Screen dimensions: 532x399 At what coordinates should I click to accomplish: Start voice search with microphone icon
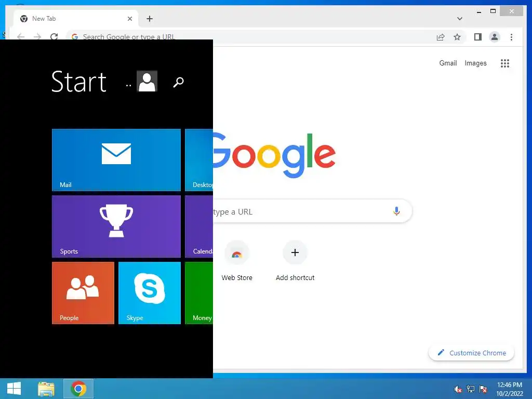pyautogui.click(x=396, y=211)
